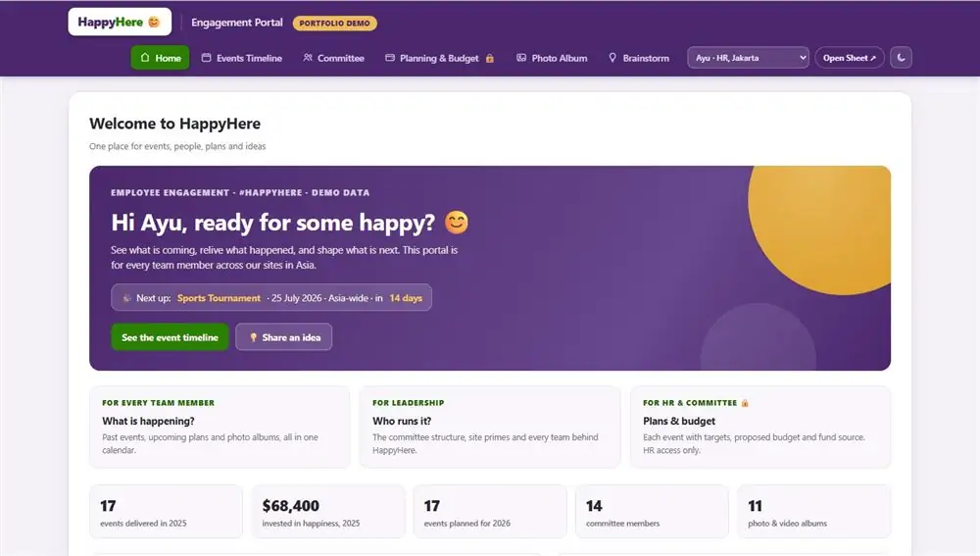Image resolution: width=980 pixels, height=556 pixels.
Task: Open the Planning & Budget tab
Action: pyautogui.click(x=439, y=58)
